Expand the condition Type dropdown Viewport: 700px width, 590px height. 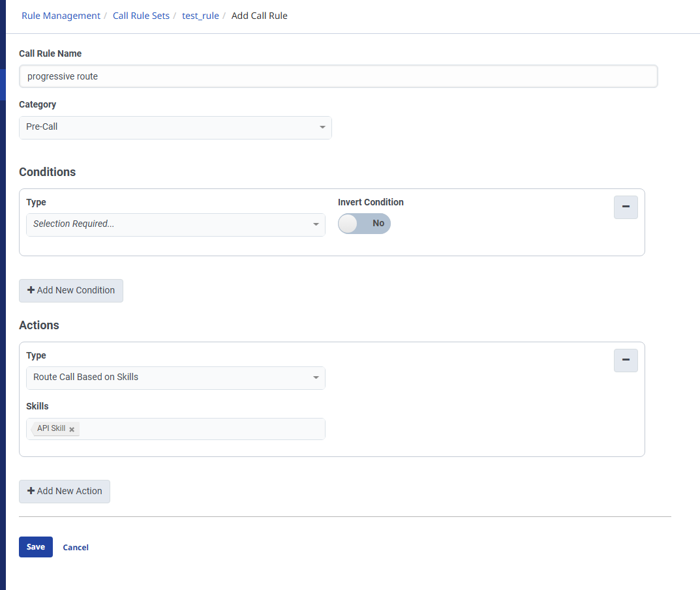[175, 224]
